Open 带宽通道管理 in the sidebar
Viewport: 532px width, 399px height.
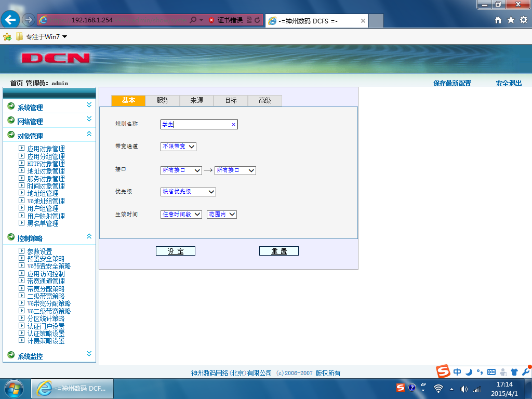(46, 281)
